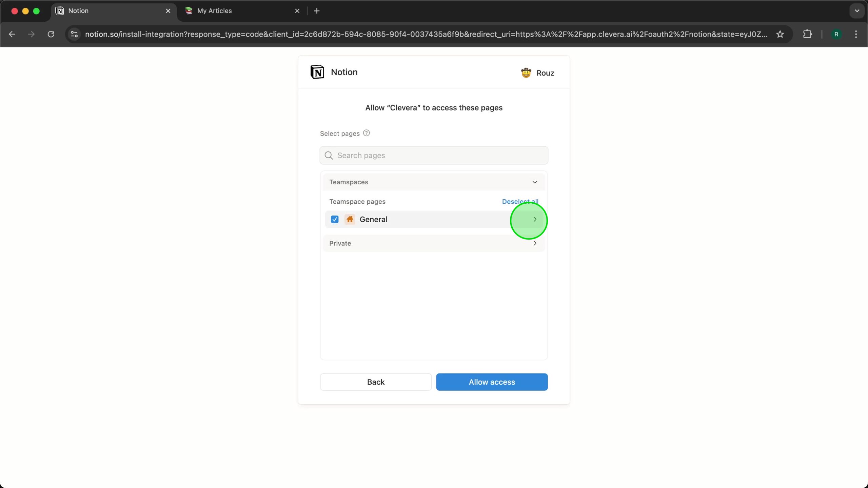Viewport: 868px width, 488px height.
Task: Click the browser back arrow
Action: (12, 34)
